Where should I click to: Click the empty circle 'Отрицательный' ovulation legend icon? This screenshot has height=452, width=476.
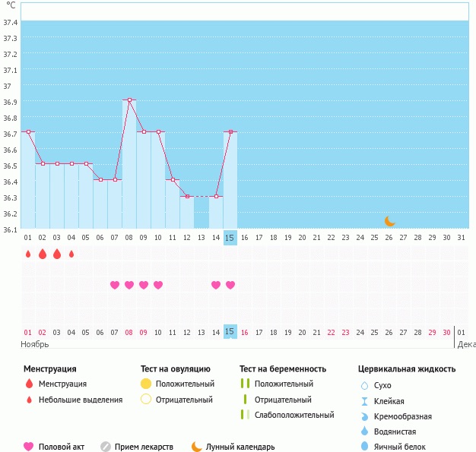point(146,400)
